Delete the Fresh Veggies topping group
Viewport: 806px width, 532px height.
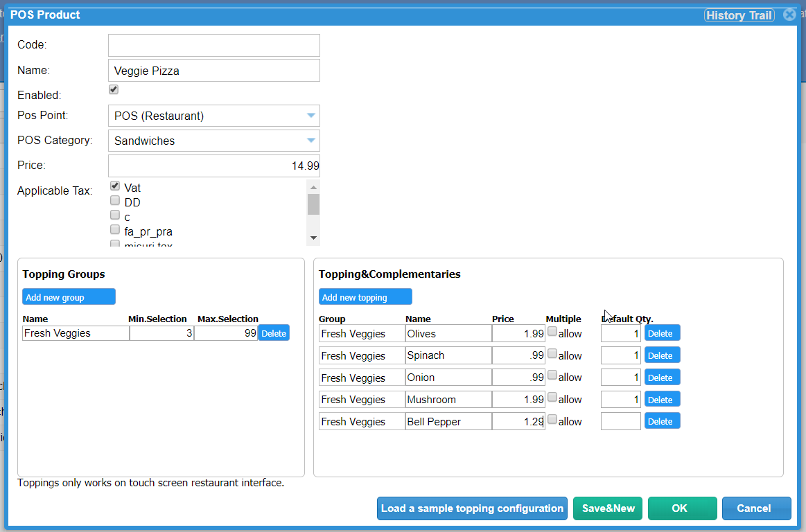274,333
